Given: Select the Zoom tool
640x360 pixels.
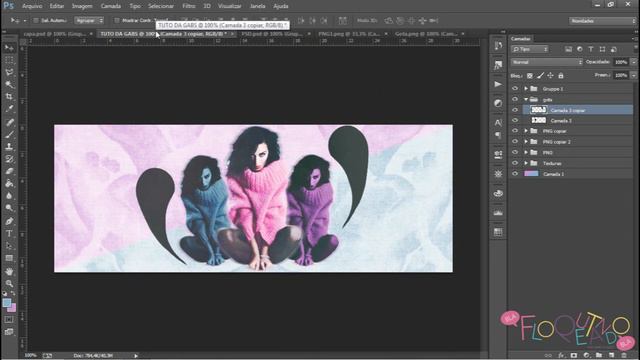Looking at the screenshot, I should [9, 283].
